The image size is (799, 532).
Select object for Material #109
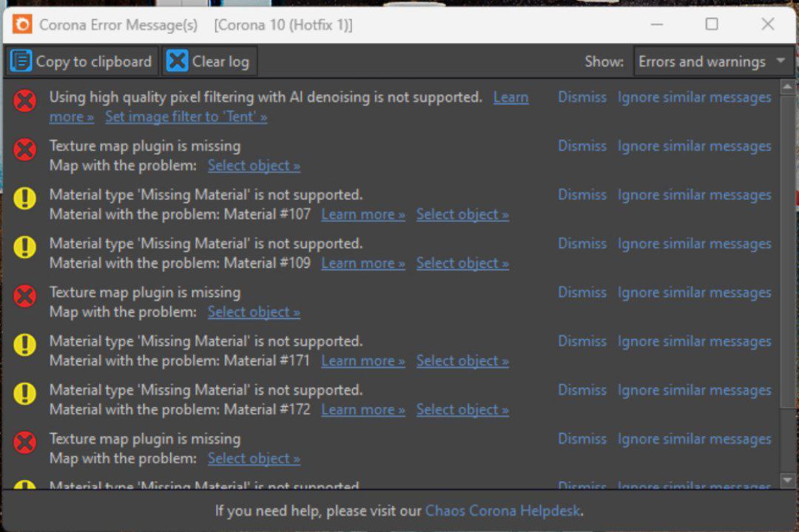(x=462, y=263)
